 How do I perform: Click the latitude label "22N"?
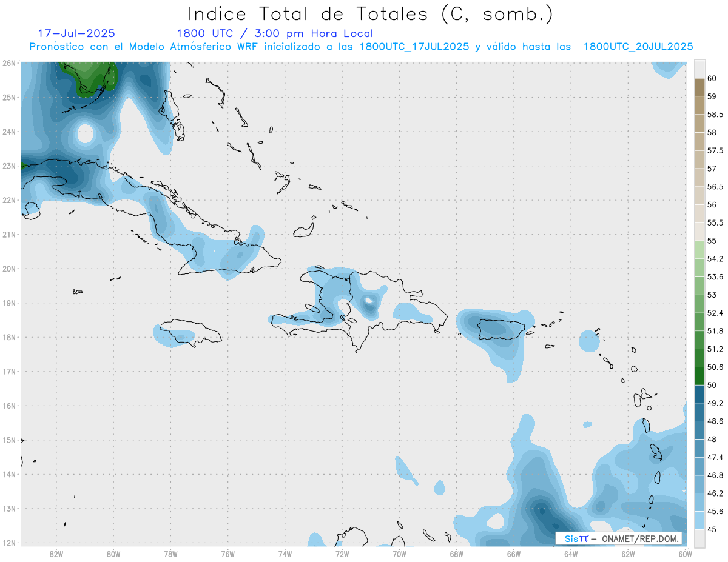point(8,200)
